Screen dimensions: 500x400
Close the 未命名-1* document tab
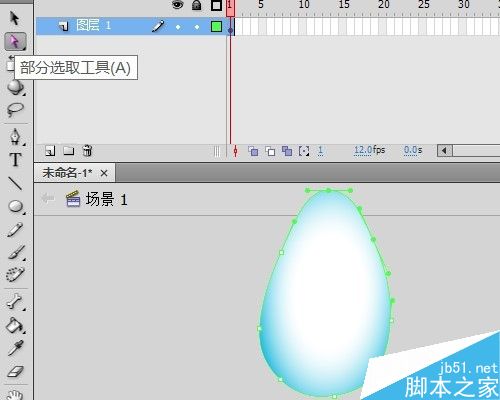(x=104, y=173)
